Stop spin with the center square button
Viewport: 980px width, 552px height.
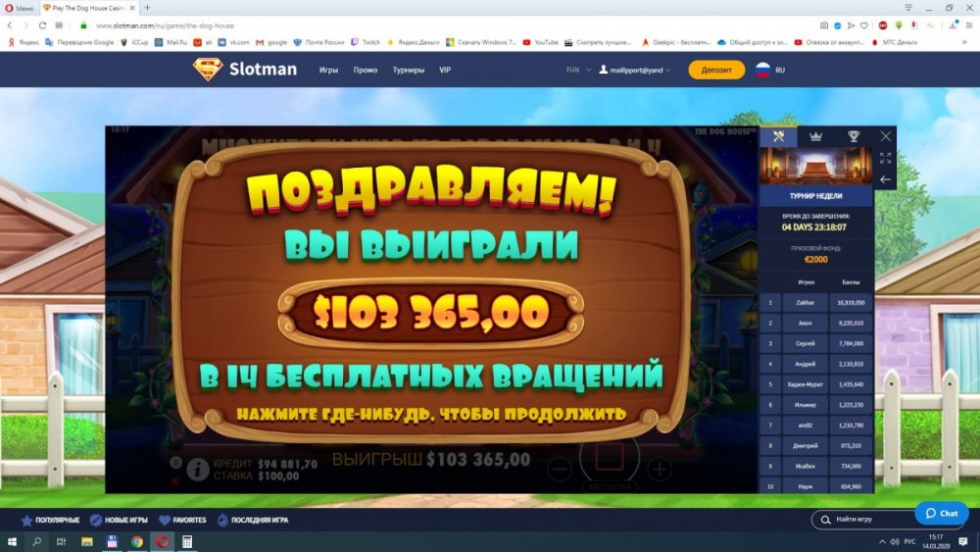coord(610,457)
